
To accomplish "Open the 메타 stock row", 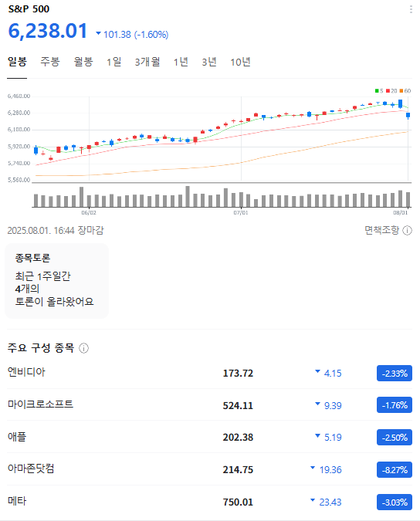I will pyautogui.click(x=210, y=502).
